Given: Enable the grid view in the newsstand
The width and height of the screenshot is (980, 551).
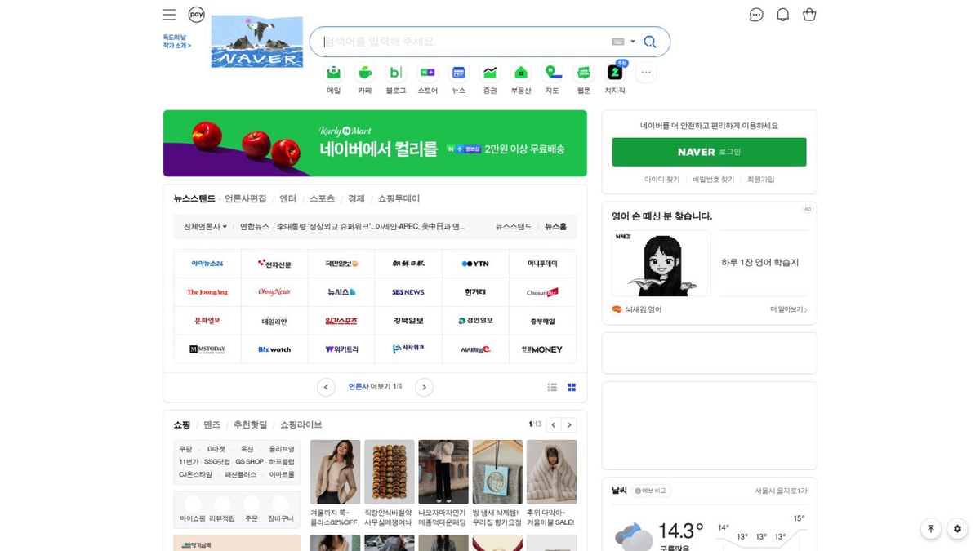Looking at the screenshot, I should click(x=572, y=387).
